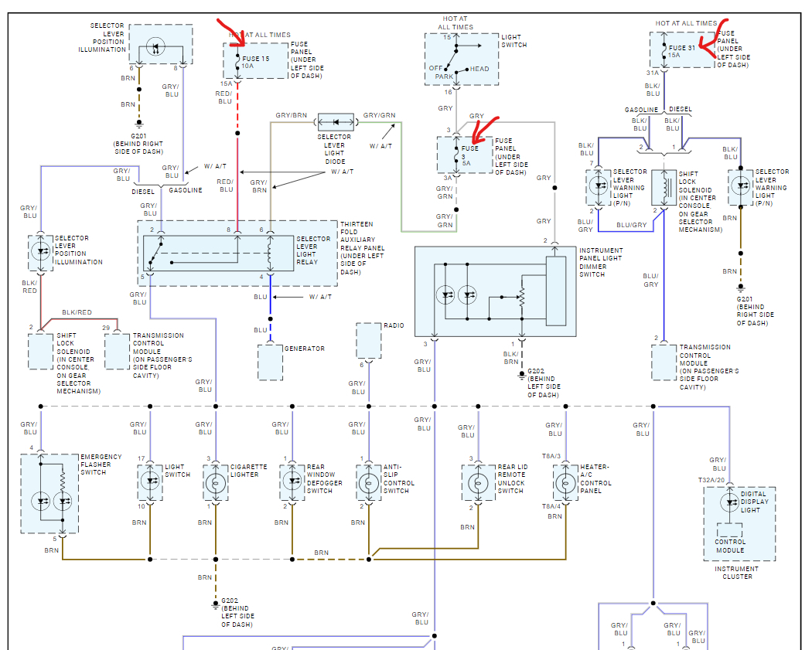Click the CIGARETTE LIGHTER bulb symbol
This screenshot has width=812, height=650.
coord(216,484)
